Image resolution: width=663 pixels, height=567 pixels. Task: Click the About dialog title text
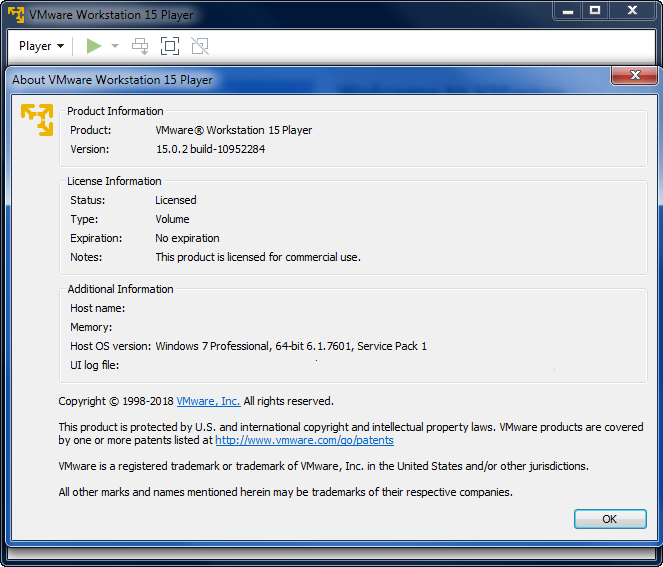pos(112,79)
